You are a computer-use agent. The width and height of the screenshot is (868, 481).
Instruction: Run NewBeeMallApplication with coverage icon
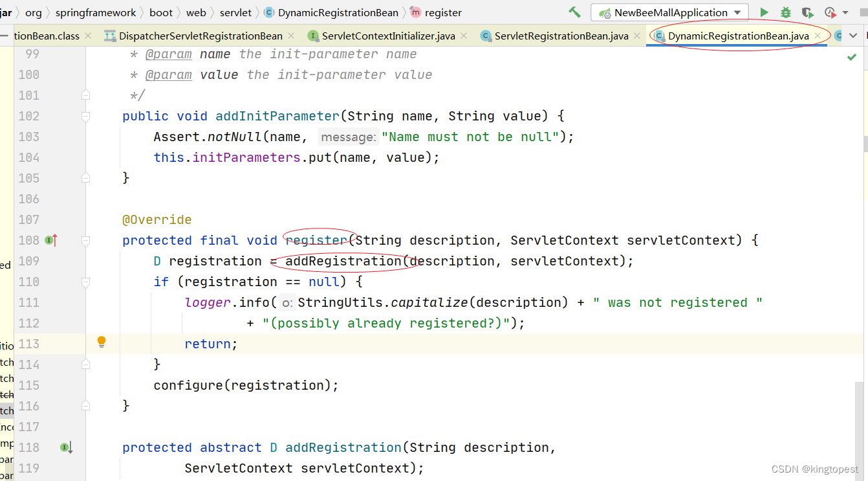tap(807, 12)
